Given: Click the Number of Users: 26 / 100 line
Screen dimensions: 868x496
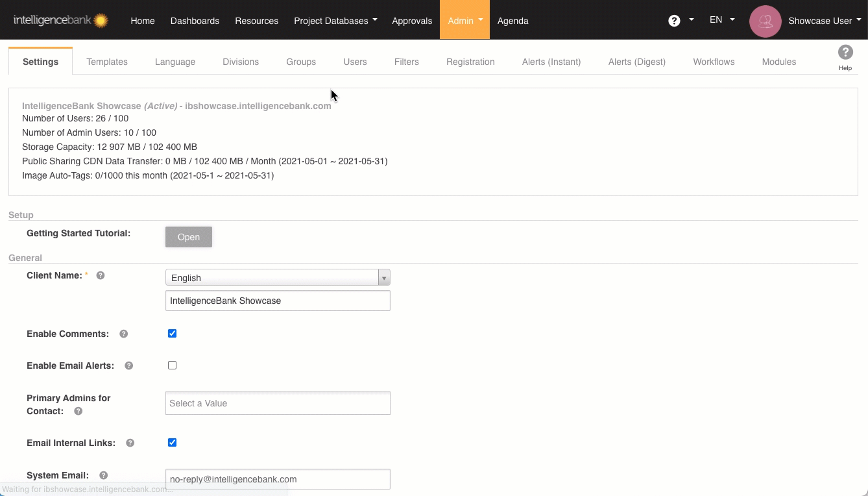Looking at the screenshot, I should pyautogui.click(x=75, y=118).
